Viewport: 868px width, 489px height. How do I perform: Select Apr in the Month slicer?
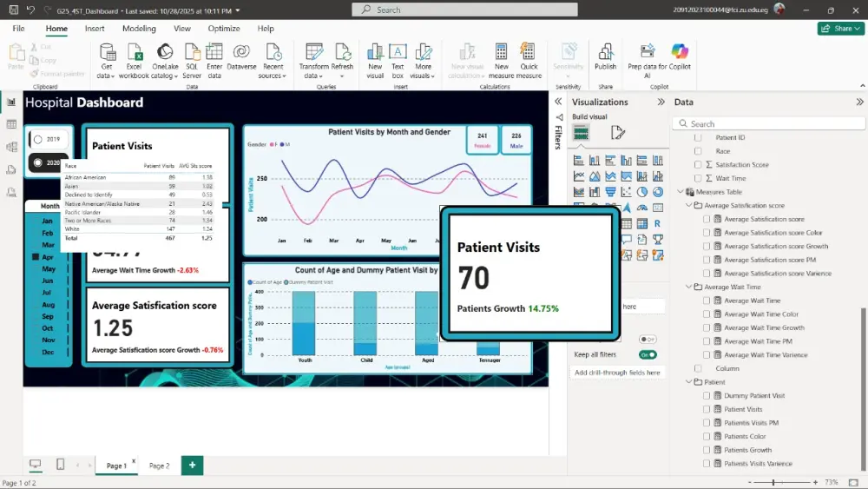click(48, 257)
